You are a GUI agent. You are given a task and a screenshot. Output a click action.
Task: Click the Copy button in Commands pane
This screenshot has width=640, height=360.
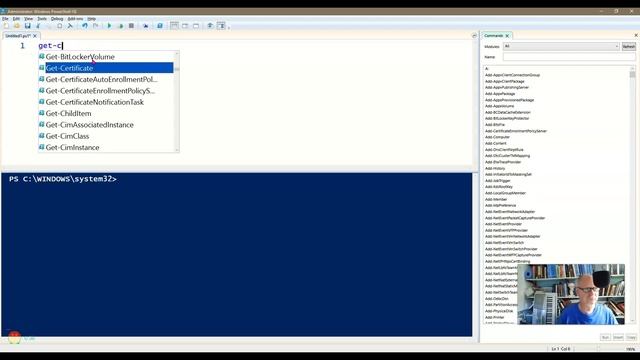(x=631, y=338)
